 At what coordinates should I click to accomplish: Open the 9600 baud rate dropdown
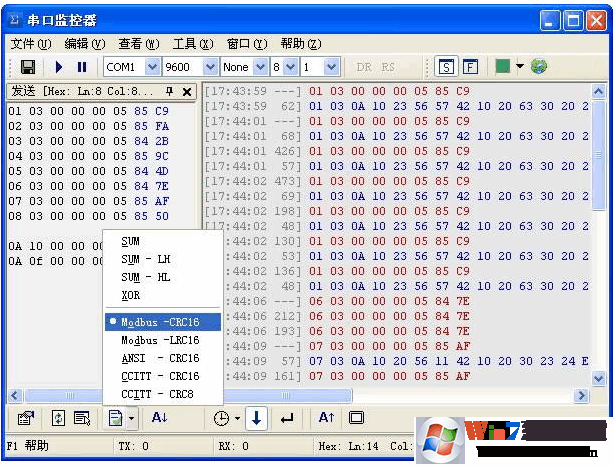point(211,67)
